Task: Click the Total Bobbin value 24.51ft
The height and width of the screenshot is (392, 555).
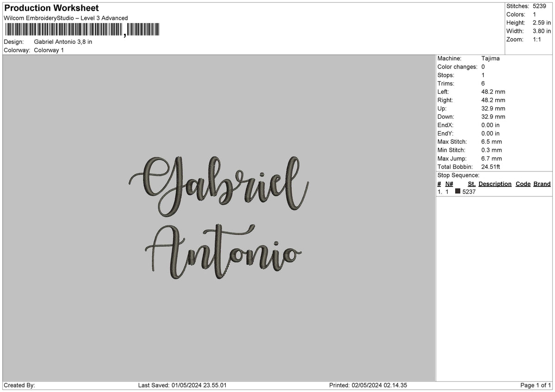Action: pos(491,166)
